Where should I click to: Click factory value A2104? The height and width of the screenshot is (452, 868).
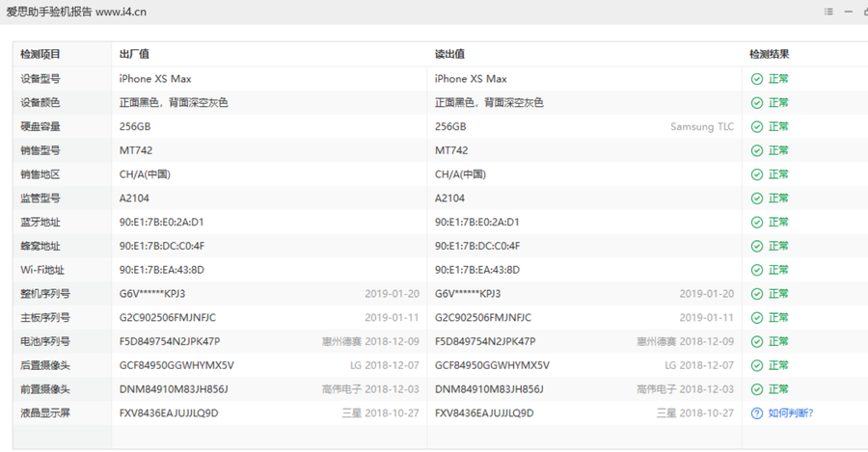click(134, 199)
